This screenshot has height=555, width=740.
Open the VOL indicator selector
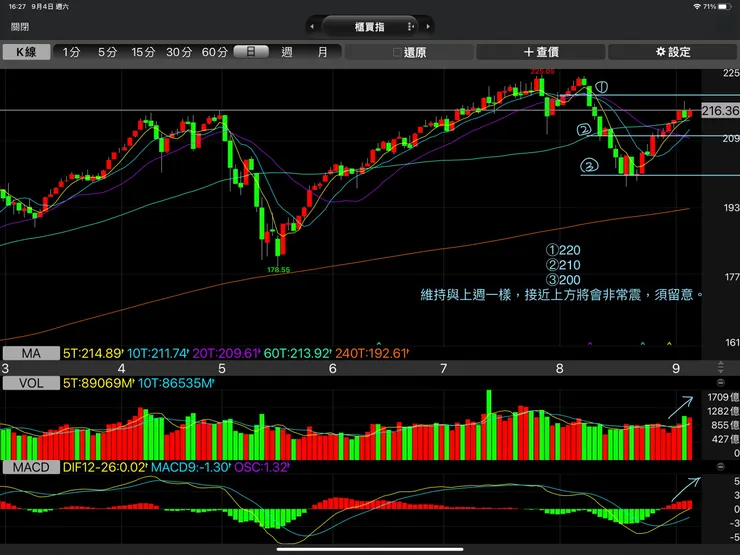tap(31, 383)
